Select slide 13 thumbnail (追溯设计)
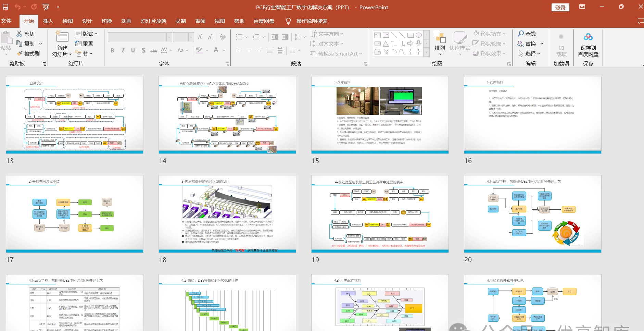The image size is (644, 331). click(x=75, y=115)
